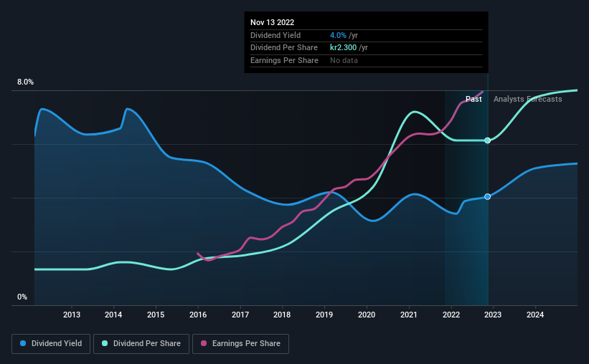The height and width of the screenshot is (364, 589).
Task: Click the Earnings Per Share No data row
Action: point(367,60)
